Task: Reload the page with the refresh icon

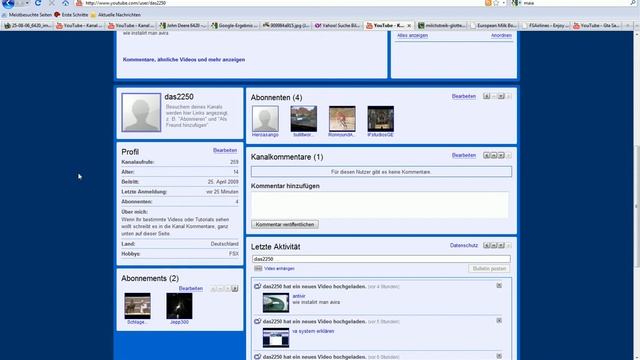Action: click(x=38, y=3)
